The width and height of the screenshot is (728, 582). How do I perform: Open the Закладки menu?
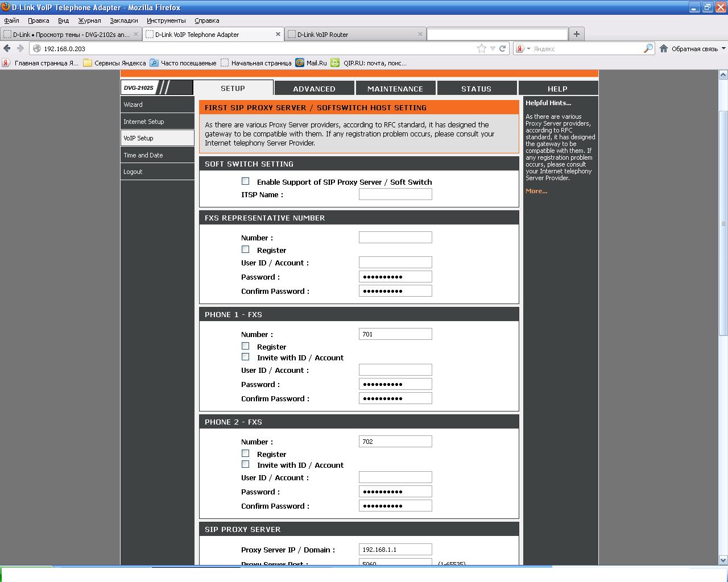tap(123, 20)
